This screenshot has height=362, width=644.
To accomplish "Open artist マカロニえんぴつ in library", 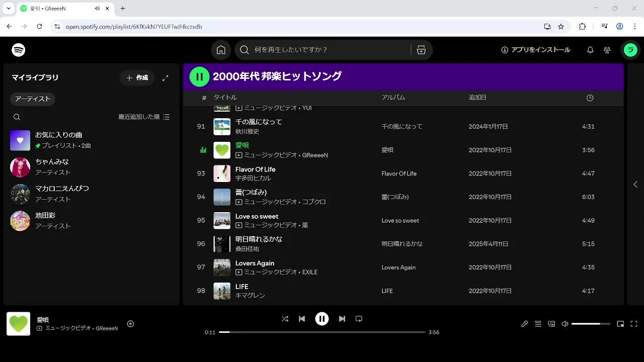I will (91, 194).
